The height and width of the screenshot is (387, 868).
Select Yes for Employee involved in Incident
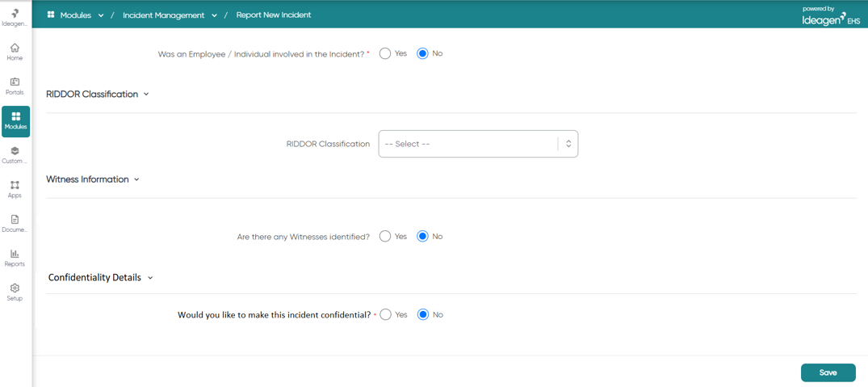pyautogui.click(x=385, y=53)
